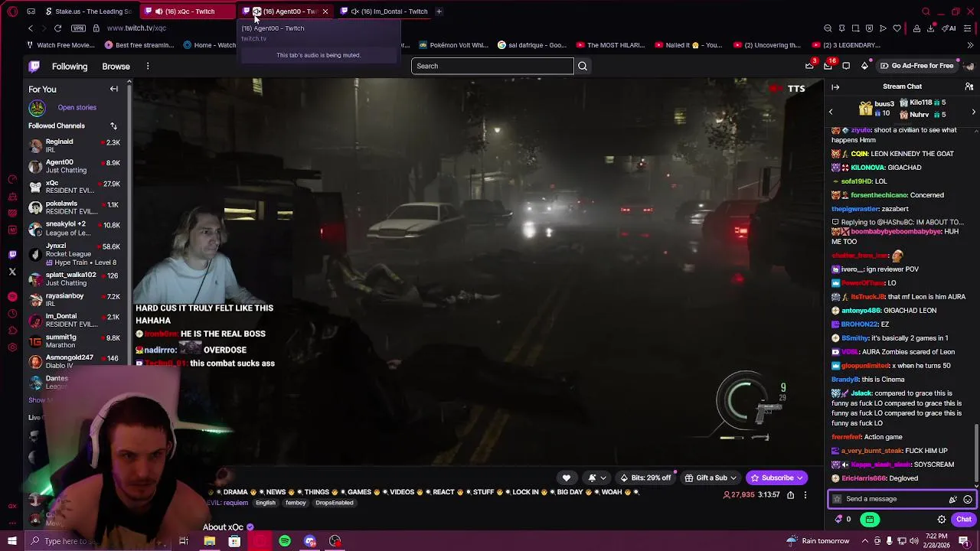Viewport: 980px width, 551px height.
Task: Open Discord from the taskbar
Action: click(310, 541)
